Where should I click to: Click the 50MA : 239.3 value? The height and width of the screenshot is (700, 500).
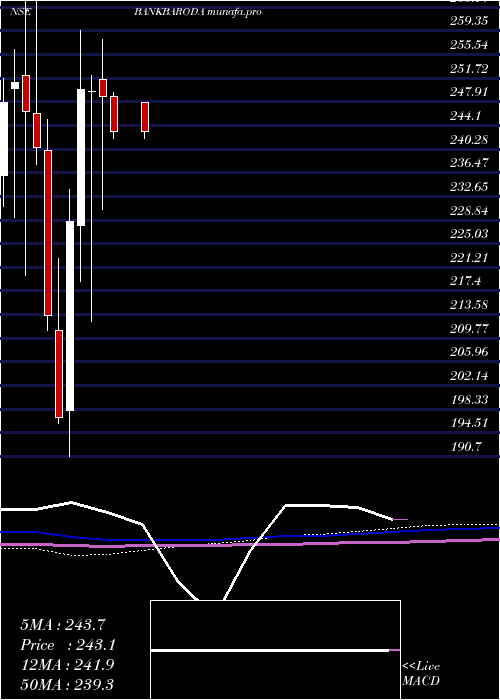pyautogui.click(x=67, y=685)
